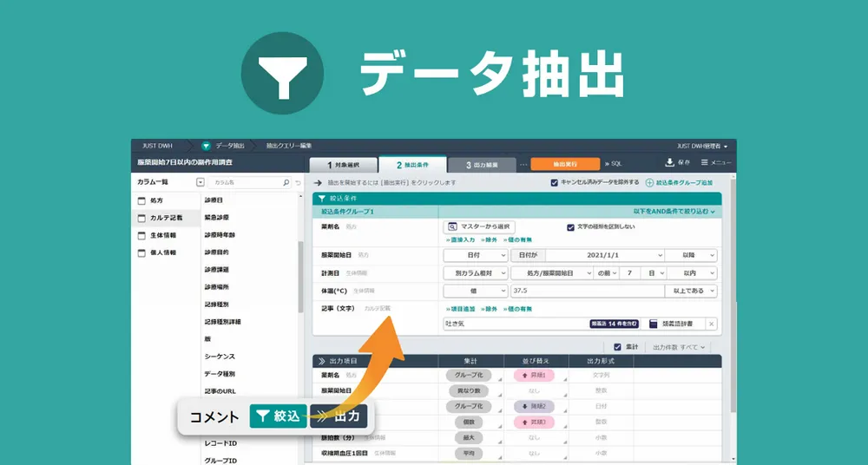Image resolution: width=868 pixels, height=465 pixels.
Task: Open the SQL link
Action: [x=614, y=165]
